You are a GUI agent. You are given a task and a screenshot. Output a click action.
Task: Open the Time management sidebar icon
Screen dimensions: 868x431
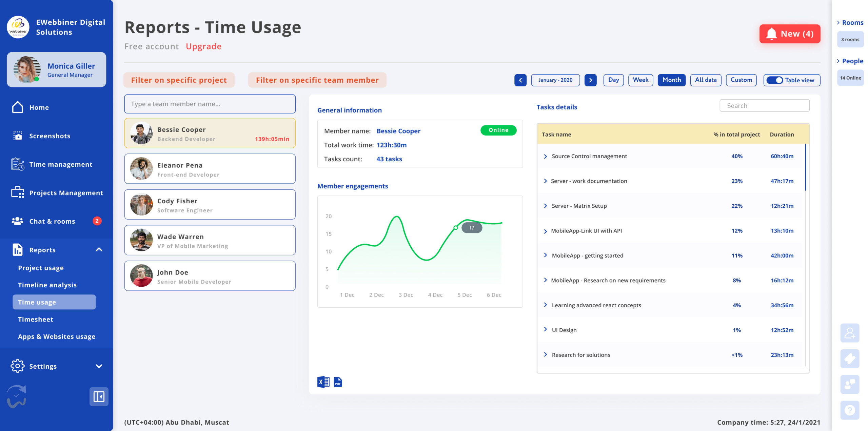18,164
